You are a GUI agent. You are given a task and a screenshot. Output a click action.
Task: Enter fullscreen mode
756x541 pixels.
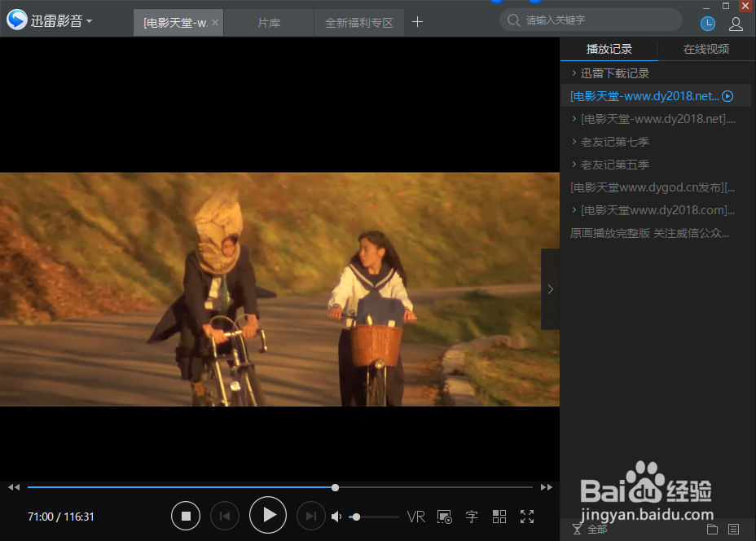click(x=527, y=517)
